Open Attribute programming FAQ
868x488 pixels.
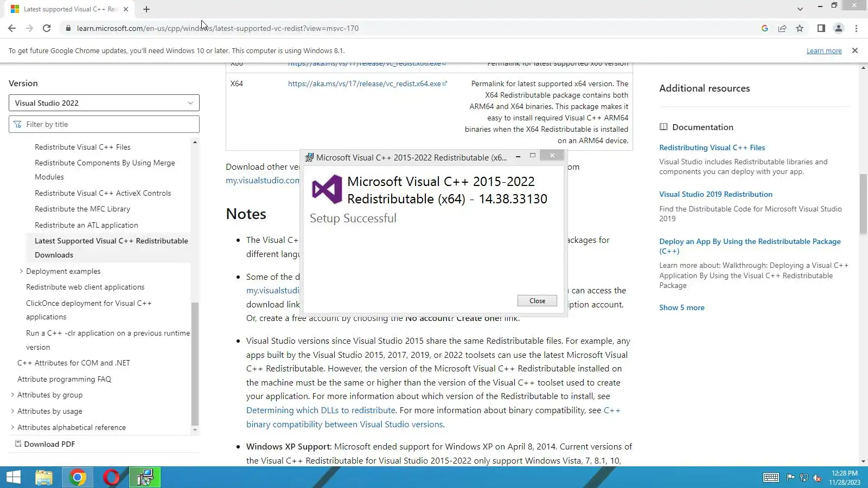point(64,379)
